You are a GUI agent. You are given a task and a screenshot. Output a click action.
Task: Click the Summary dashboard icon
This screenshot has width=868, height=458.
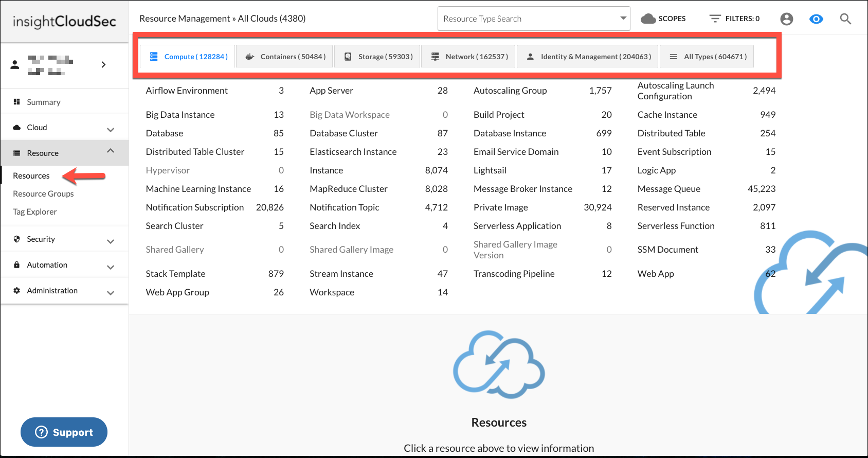(16, 102)
